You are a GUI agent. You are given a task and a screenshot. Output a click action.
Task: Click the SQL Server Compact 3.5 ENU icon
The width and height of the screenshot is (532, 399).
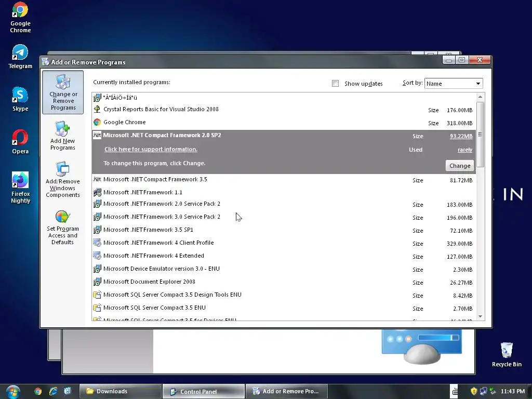point(97,308)
